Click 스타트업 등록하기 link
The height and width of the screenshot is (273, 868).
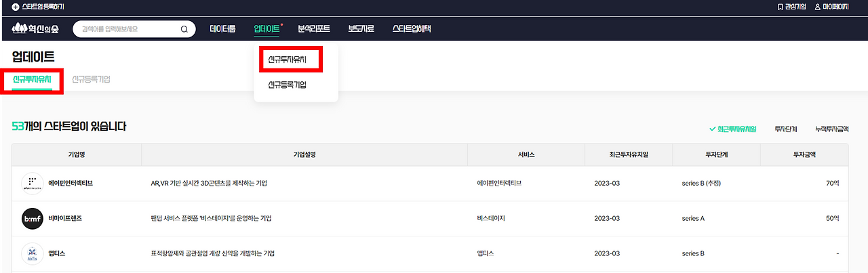pyautogui.click(x=43, y=7)
